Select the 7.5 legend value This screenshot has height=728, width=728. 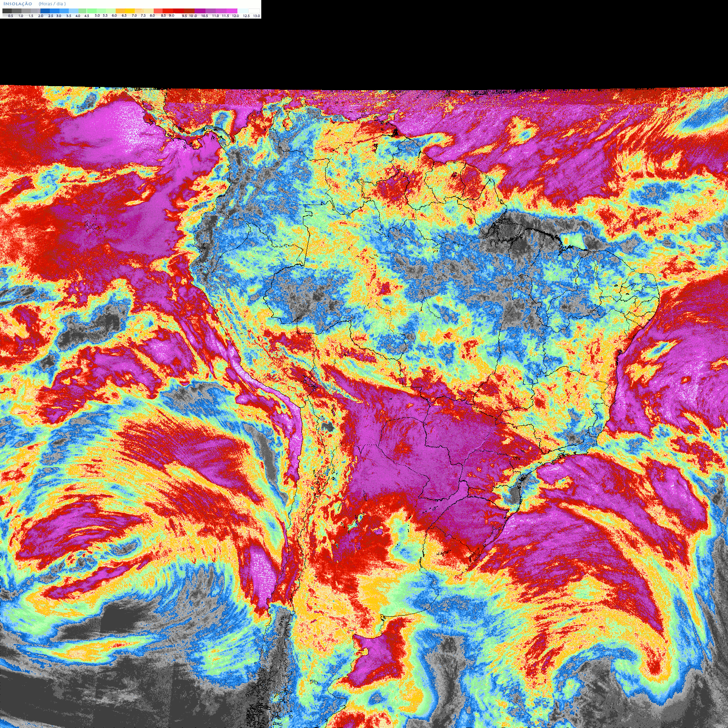tap(143, 15)
